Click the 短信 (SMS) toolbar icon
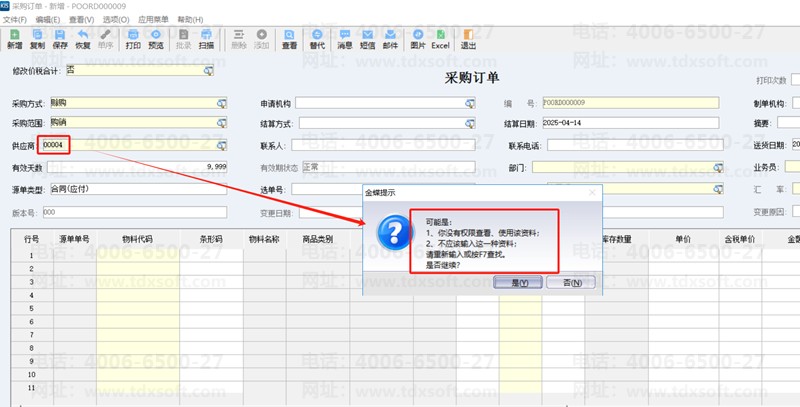This screenshot has width=800, height=407. [x=367, y=39]
